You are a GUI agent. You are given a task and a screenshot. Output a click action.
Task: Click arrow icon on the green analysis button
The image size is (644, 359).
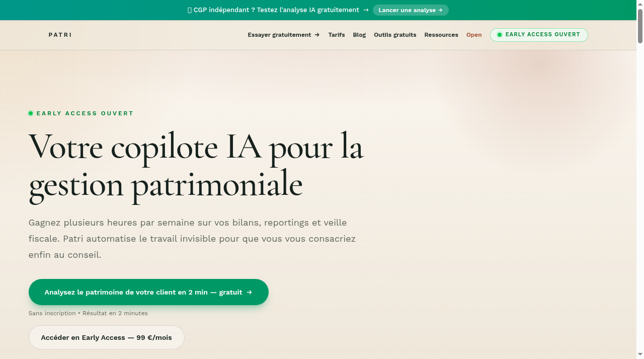click(250, 292)
